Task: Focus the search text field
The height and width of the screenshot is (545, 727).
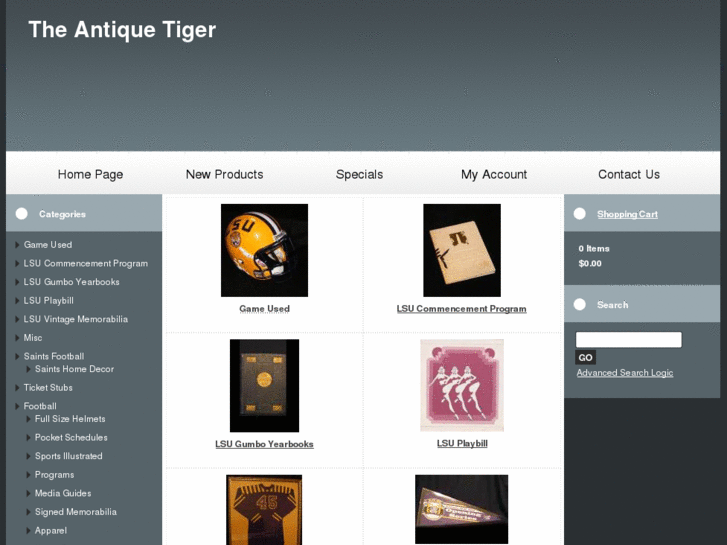Action: [x=629, y=340]
